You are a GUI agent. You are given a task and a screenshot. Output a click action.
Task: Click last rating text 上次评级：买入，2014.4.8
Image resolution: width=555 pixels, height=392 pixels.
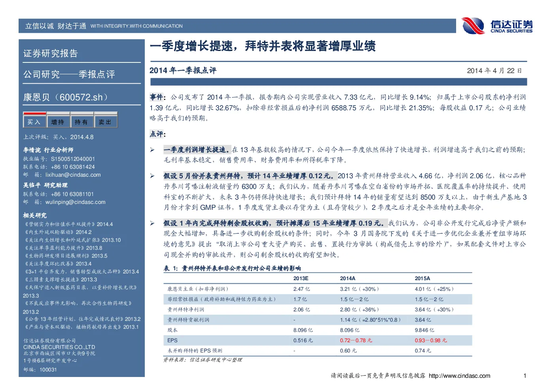(x=59, y=137)
